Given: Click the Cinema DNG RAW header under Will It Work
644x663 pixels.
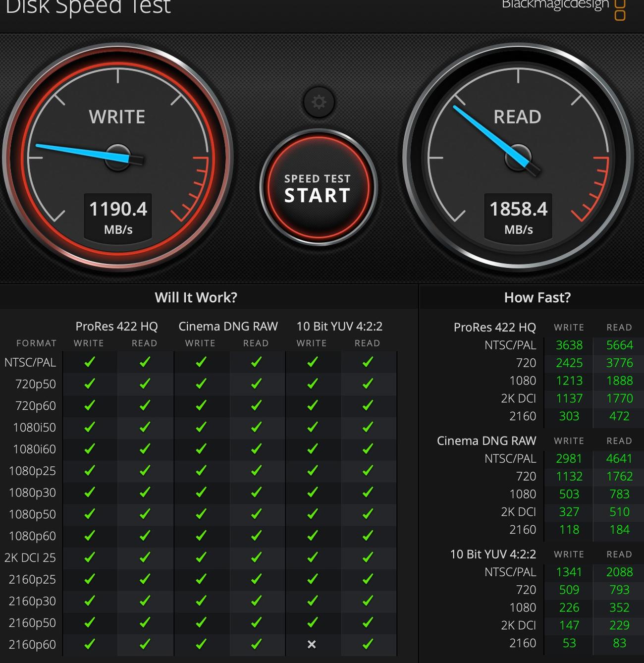Looking at the screenshot, I should click(228, 326).
